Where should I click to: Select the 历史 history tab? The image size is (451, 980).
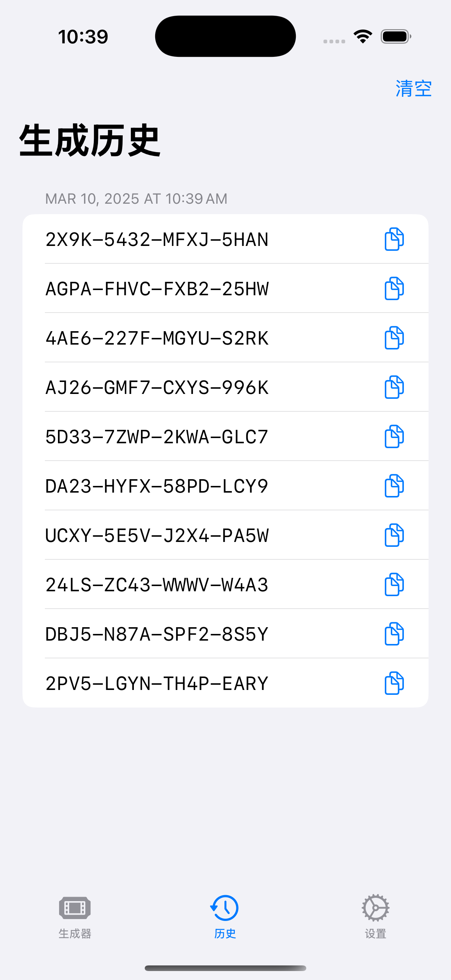point(225,917)
